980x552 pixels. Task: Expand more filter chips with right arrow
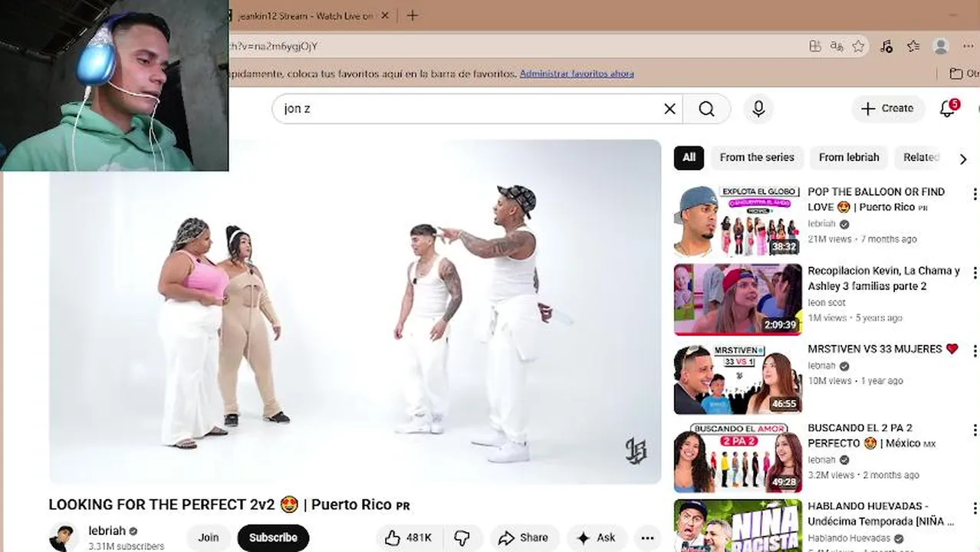(x=963, y=159)
